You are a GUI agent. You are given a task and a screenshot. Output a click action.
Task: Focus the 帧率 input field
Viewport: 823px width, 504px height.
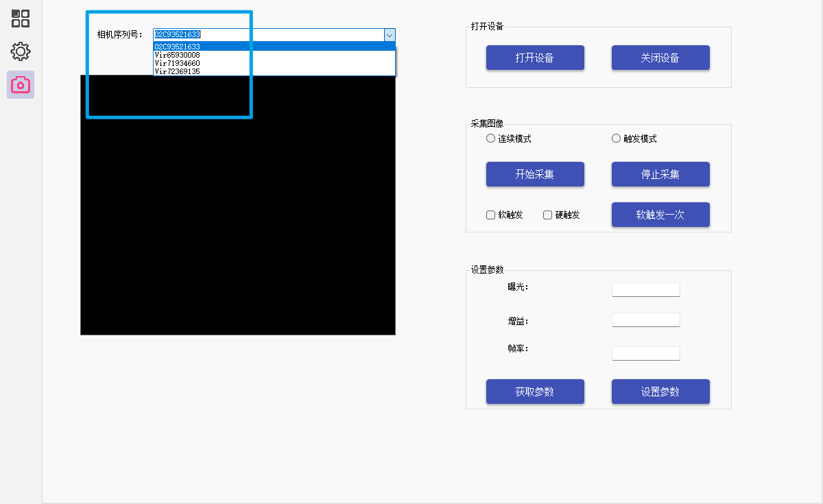point(645,353)
